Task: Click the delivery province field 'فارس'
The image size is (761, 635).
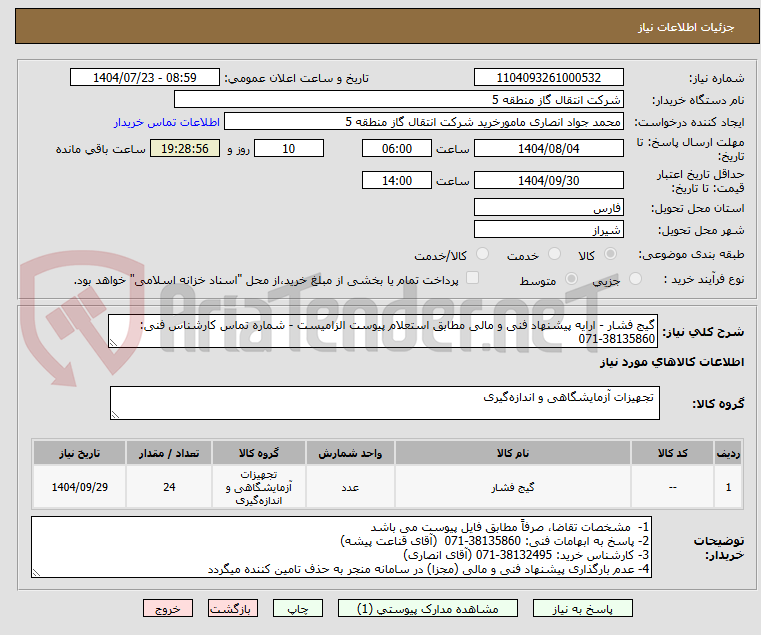Action: [x=548, y=208]
